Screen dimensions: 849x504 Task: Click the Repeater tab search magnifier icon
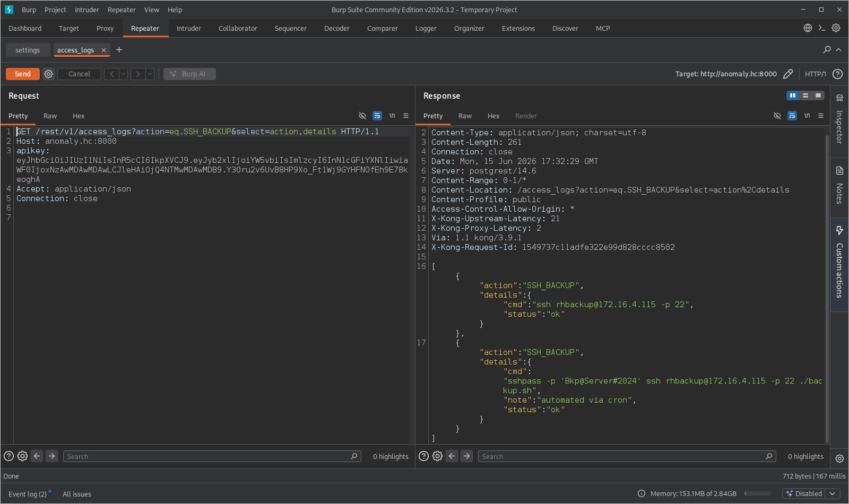(x=827, y=49)
